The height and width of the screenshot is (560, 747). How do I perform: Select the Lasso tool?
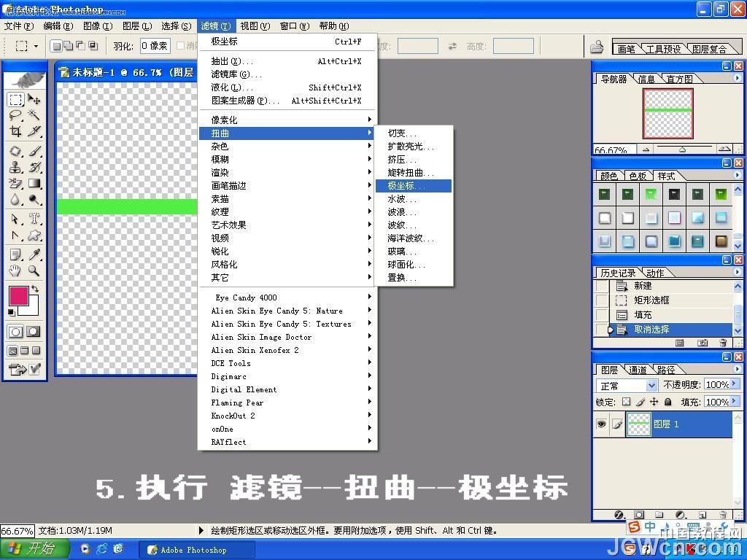coord(15,114)
